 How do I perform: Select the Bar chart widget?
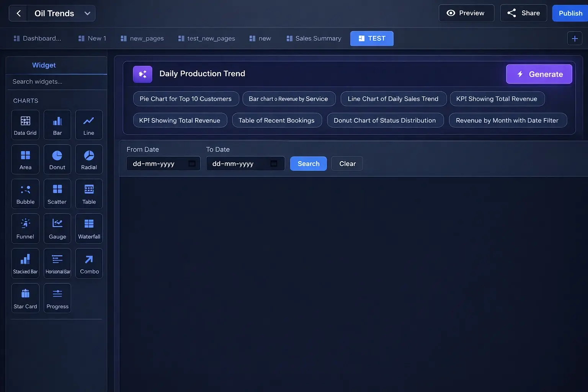(57, 125)
